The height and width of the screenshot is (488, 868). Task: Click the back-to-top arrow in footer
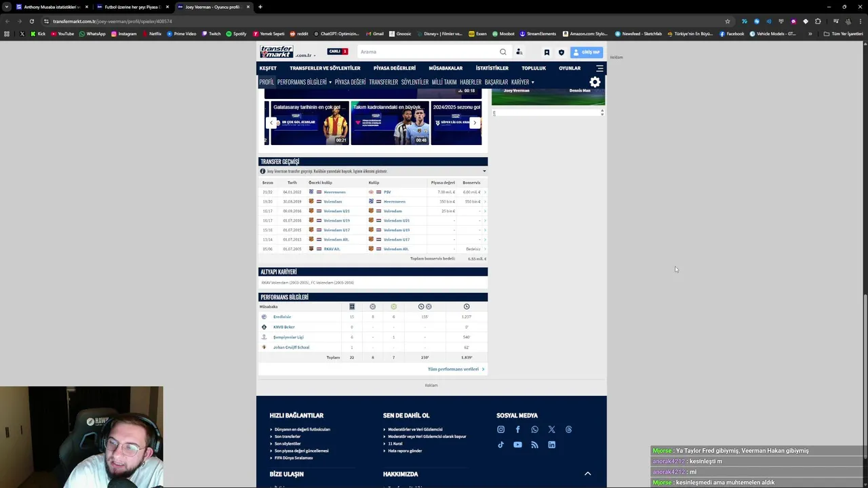click(588, 474)
